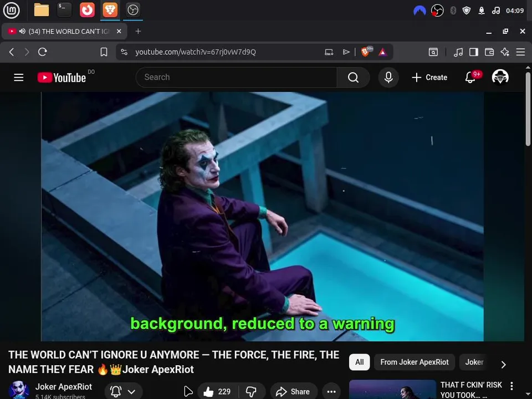
Task: Click the NordVPN tray icon
Action: (420, 11)
